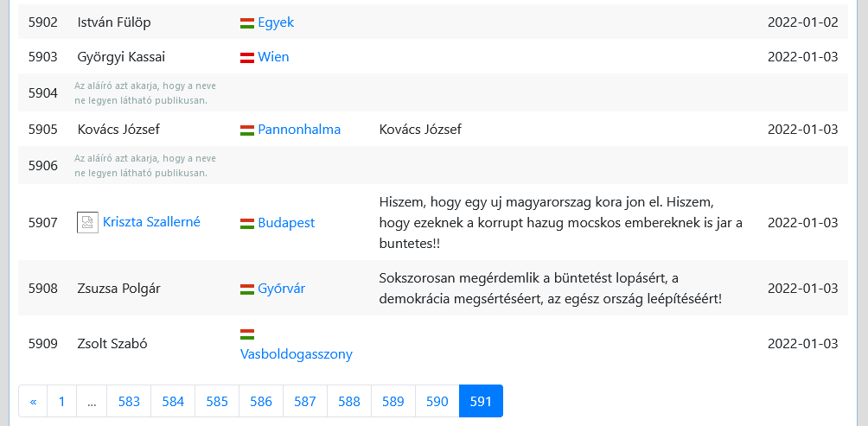Open the Wien location link
This screenshot has width=868, height=426.
tap(273, 57)
